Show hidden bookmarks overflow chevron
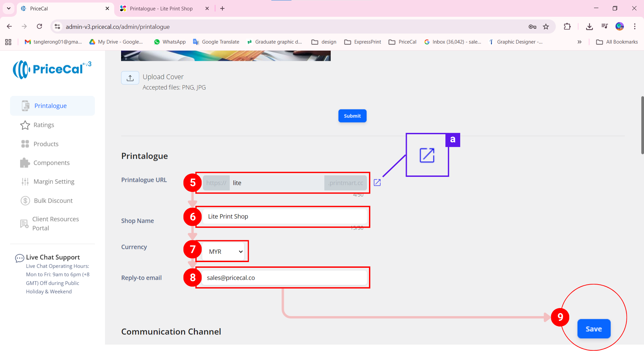 point(579,42)
